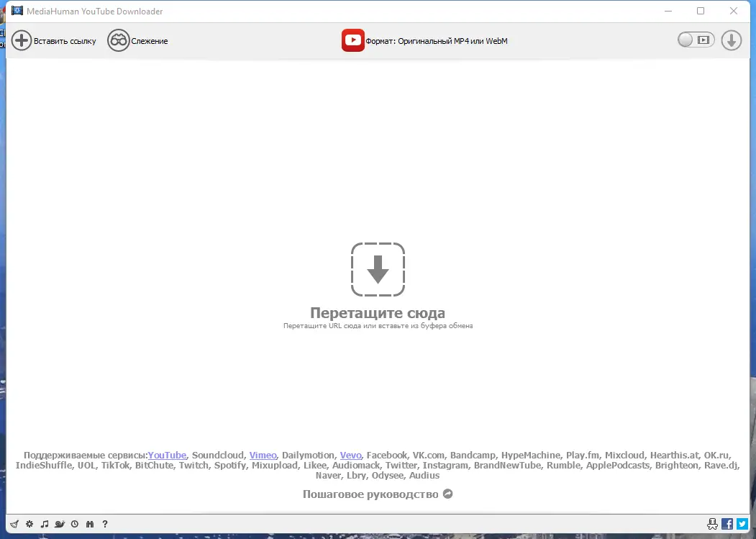Viewport: 756px width, 539px height.
Task: Open tracking via 'Слежение' binoculars button
Action: 137,40
